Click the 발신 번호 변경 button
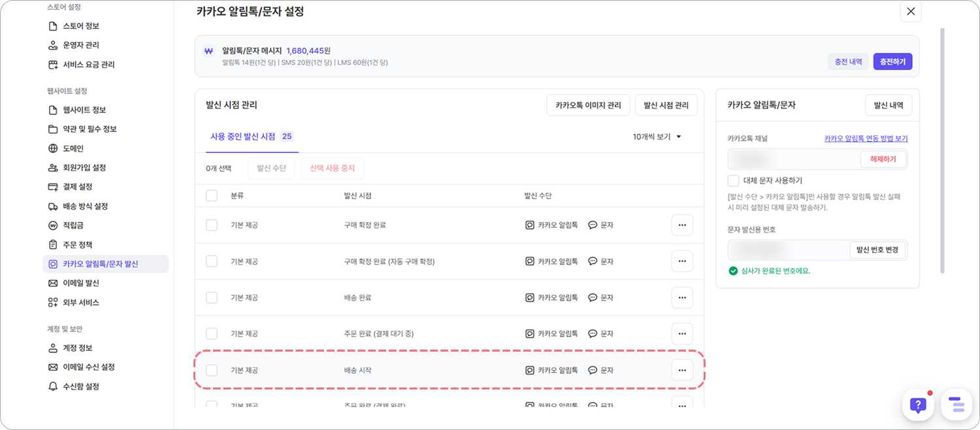 [877, 250]
